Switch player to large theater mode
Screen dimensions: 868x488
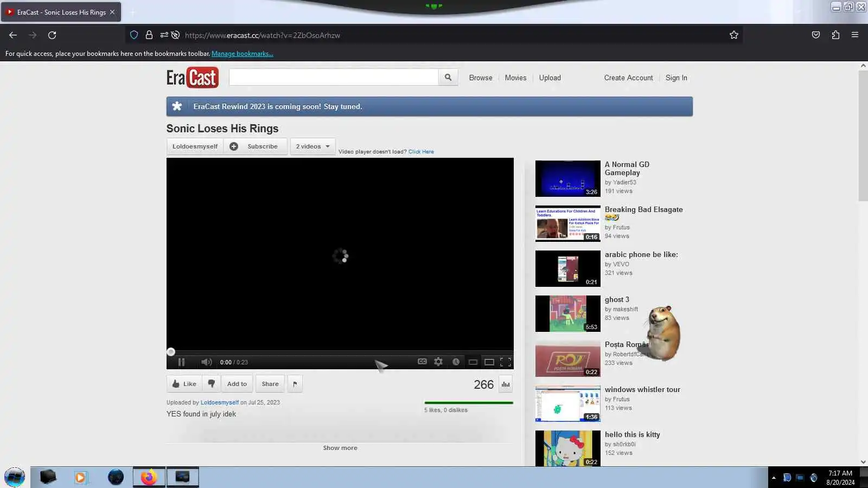(x=489, y=362)
